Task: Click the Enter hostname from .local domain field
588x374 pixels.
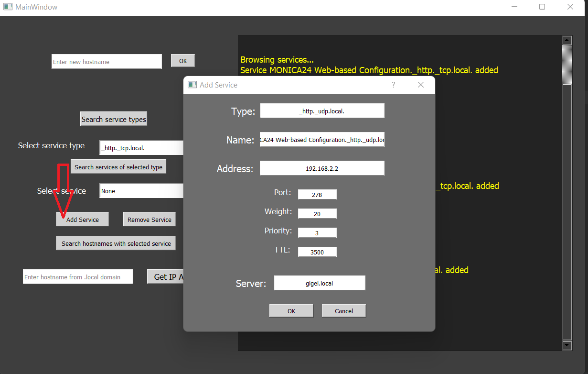Action: 78,277
